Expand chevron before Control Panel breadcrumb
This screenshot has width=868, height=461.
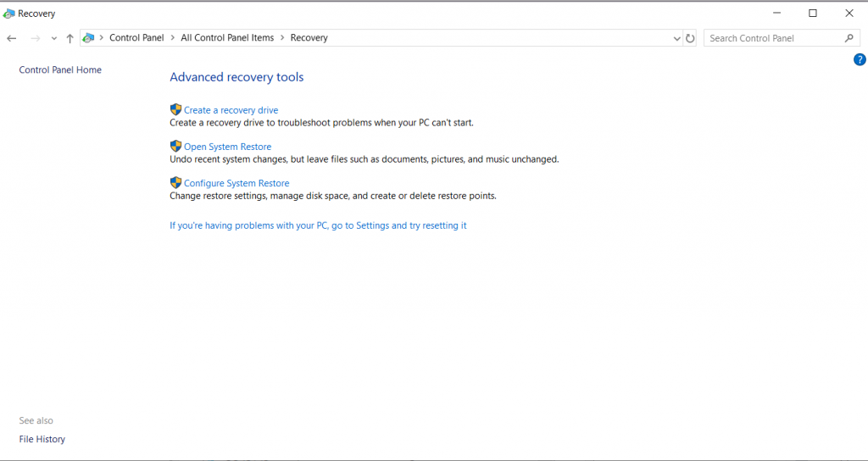(x=102, y=37)
